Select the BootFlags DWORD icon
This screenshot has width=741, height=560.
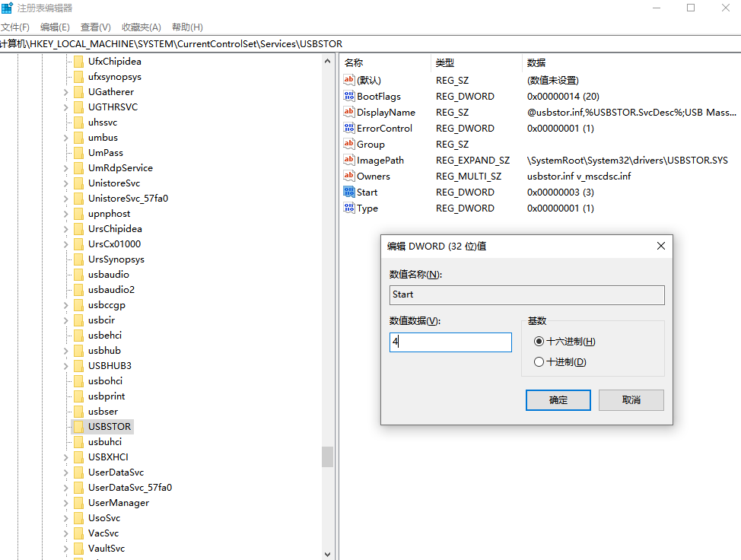348,96
